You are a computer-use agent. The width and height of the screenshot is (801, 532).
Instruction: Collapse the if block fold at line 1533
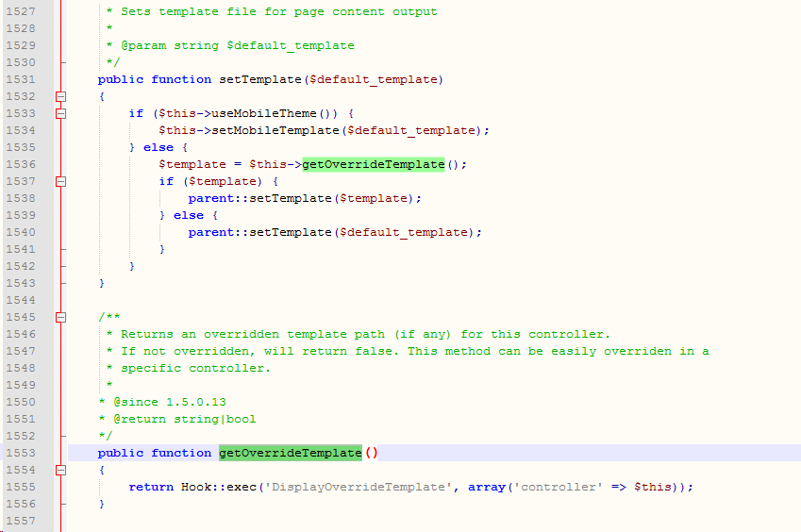pos(60,113)
